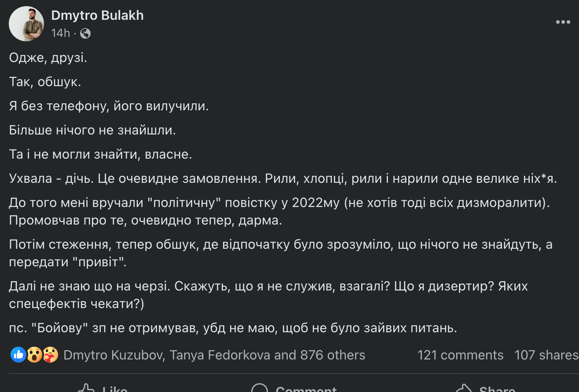This screenshot has width=579, height=392.
Task: Click the opening line 'Одже, друзі.'
Action: (48, 58)
